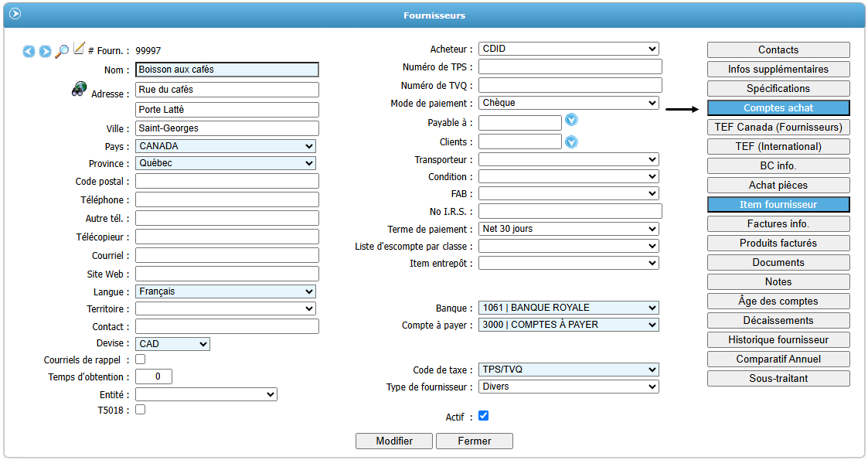Click the arrow icon in title bar corner
Screen dimensions: 868x460
pos(15,14)
